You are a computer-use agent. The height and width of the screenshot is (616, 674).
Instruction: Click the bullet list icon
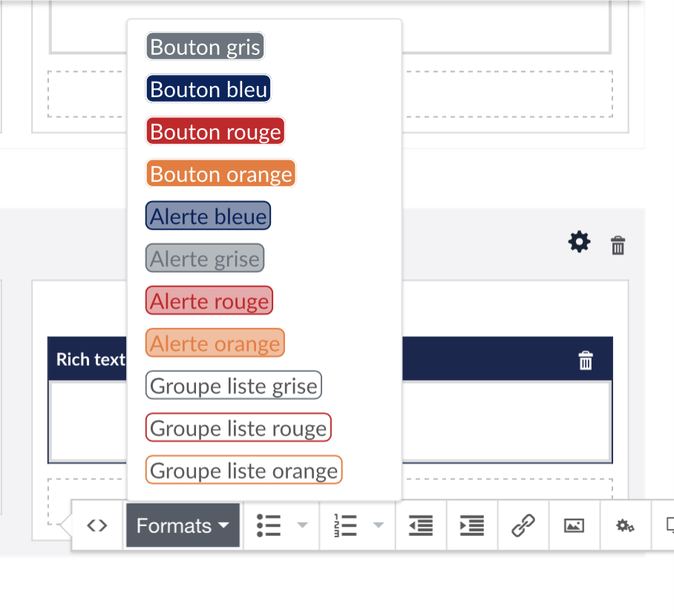click(269, 525)
